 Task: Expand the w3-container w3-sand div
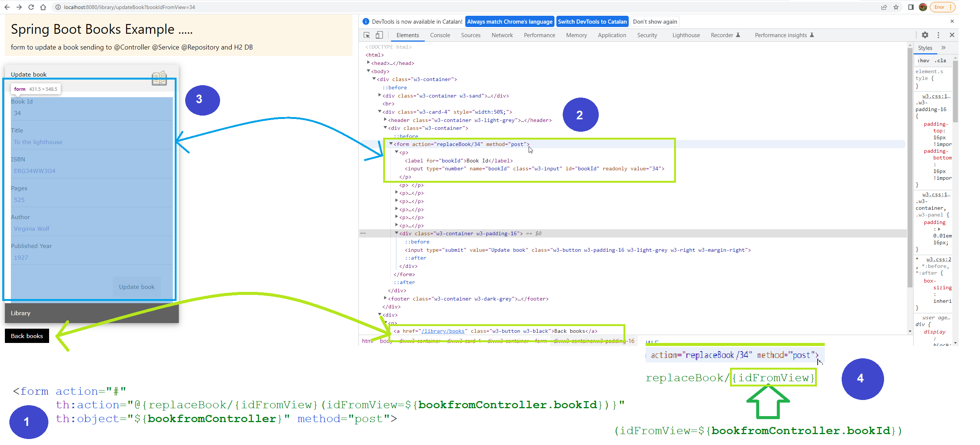[379, 95]
